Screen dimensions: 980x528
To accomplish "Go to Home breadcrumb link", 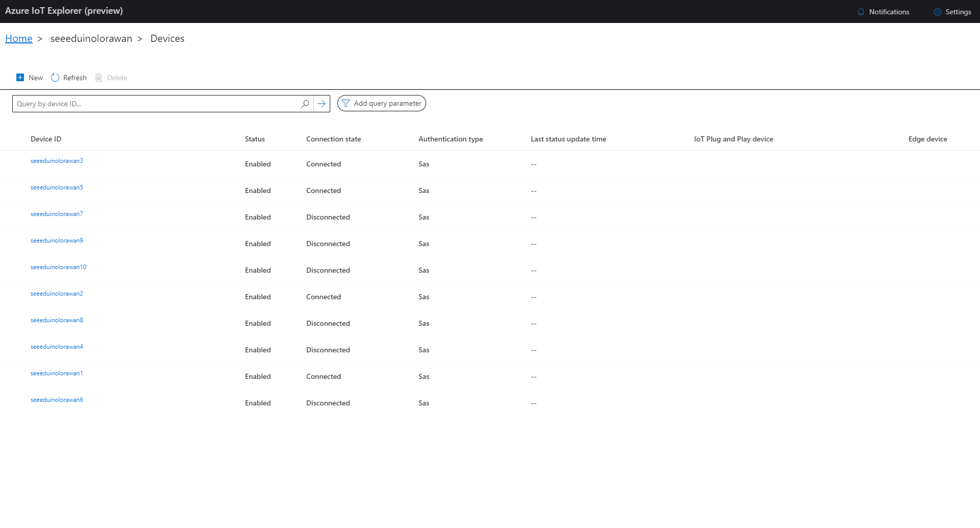I will click(x=19, y=38).
